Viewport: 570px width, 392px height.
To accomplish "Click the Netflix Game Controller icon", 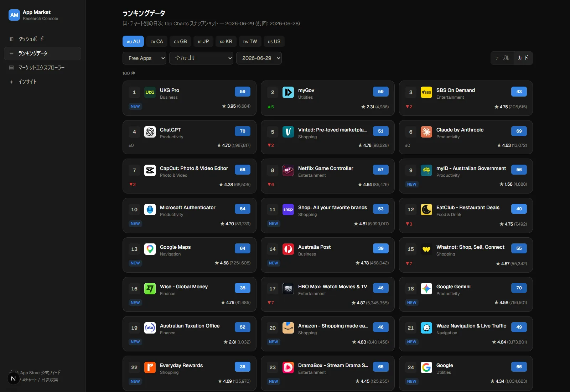I will pos(288,170).
